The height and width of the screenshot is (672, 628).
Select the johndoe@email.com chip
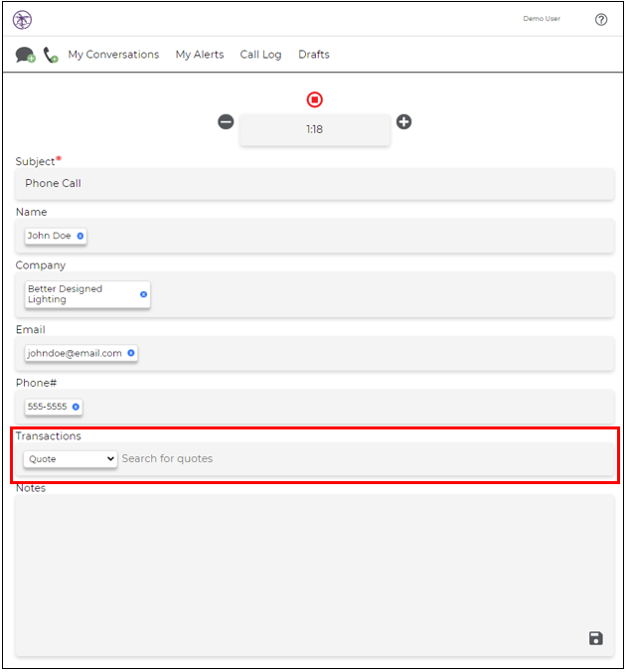[x=80, y=354]
